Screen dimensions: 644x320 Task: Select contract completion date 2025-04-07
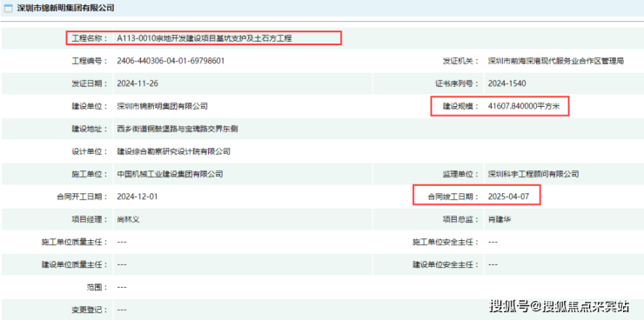[508, 197]
